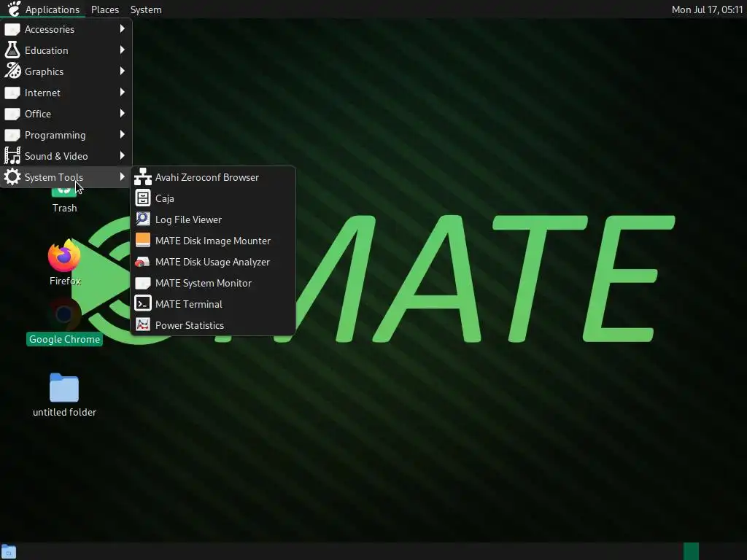The image size is (747, 560).
Task: Click the date and time clock
Action: click(x=707, y=9)
